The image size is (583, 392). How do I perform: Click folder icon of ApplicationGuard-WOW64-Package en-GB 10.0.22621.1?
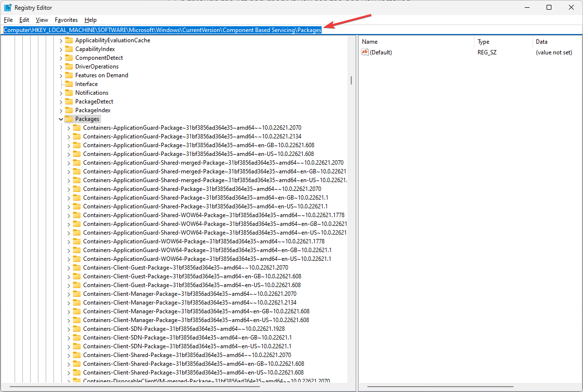tap(77, 250)
